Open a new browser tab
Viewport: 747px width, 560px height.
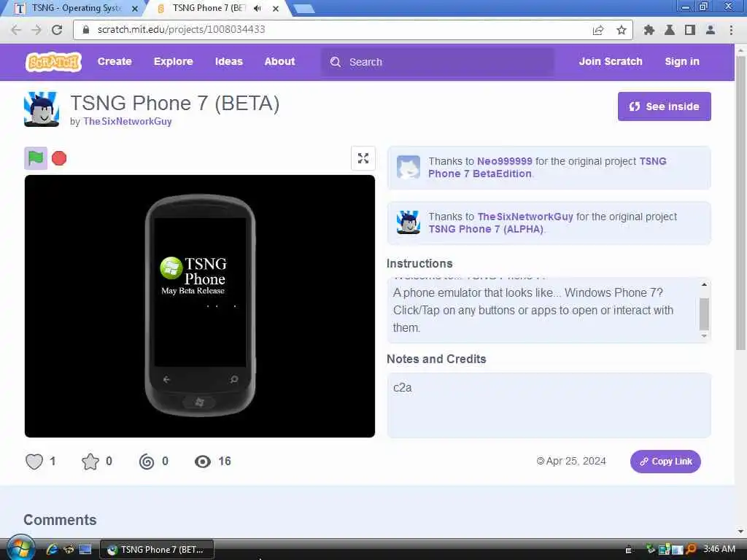304,9
